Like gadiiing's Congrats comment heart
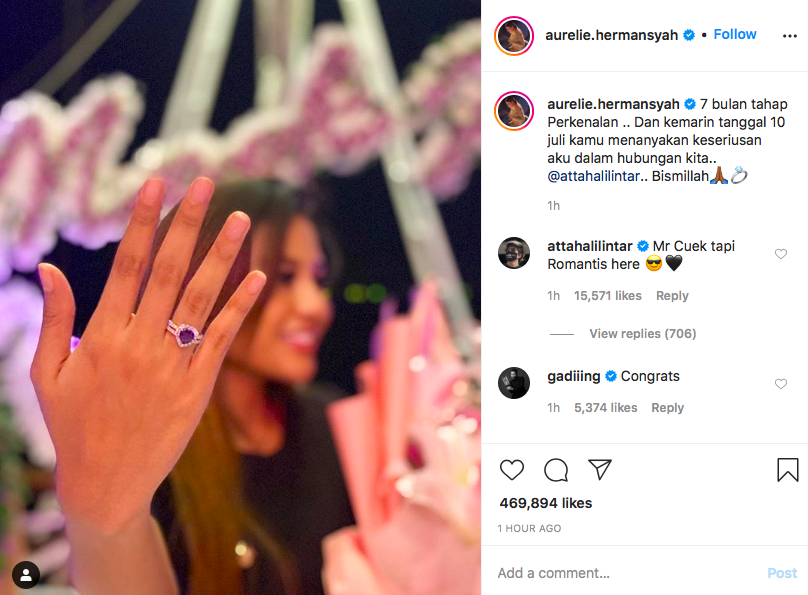Image resolution: width=808 pixels, height=595 pixels. coord(781,384)
